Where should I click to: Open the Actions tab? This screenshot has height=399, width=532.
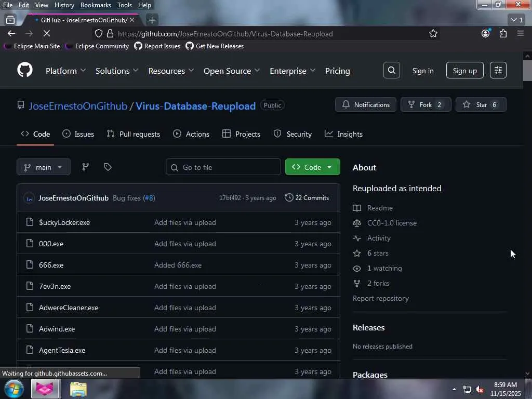191,134
